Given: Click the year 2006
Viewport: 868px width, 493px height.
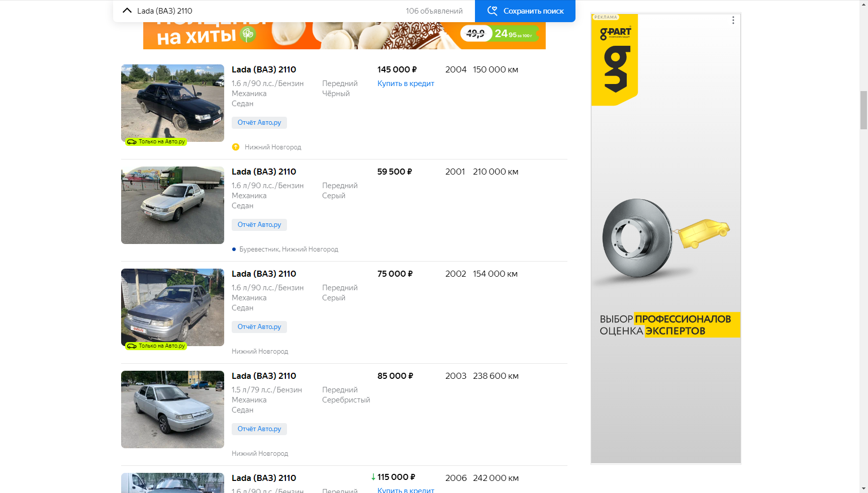Looking at the screenshot, I should click(x=456, y=478).
